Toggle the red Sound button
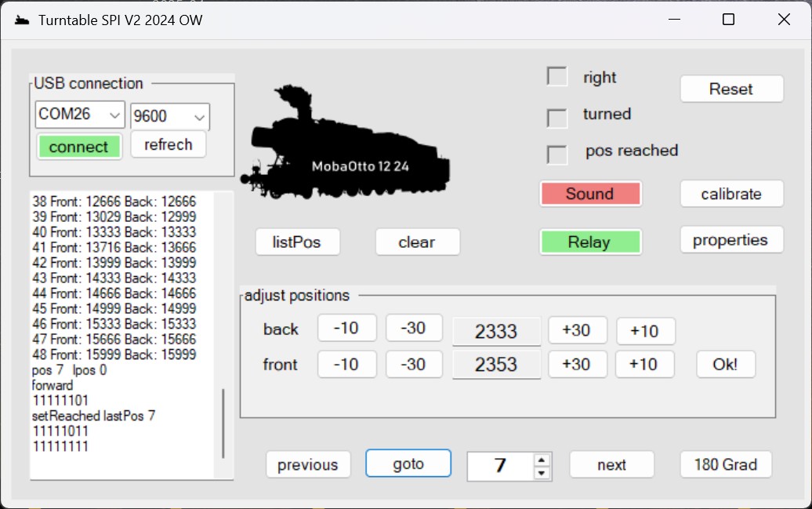The height and width of the screenshot is (509, 812). coord(590,194)
